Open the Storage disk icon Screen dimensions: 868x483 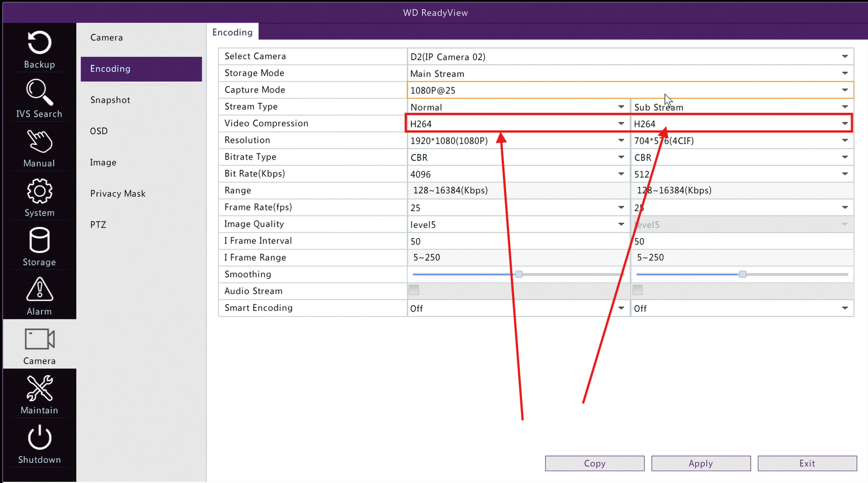40,240
